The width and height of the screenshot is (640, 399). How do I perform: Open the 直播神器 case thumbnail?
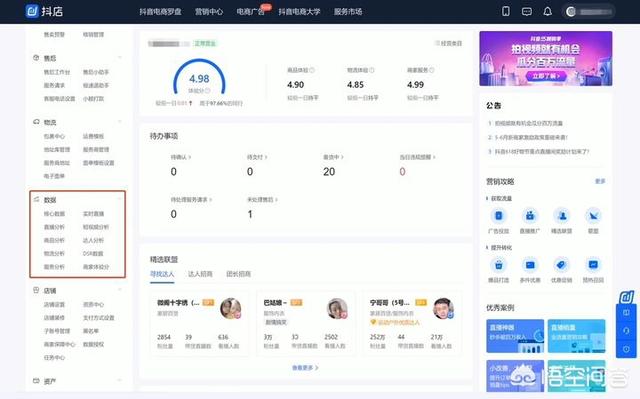[515, 336]
